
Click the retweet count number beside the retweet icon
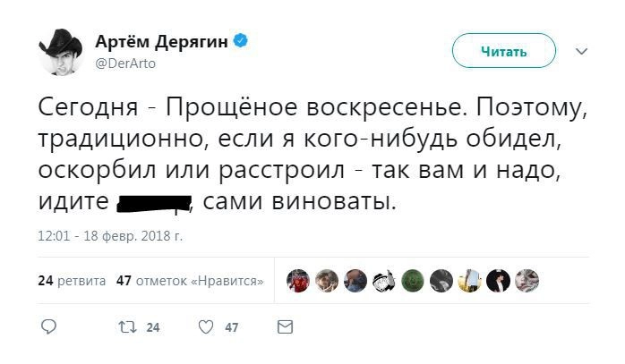(x=152, y=328)
